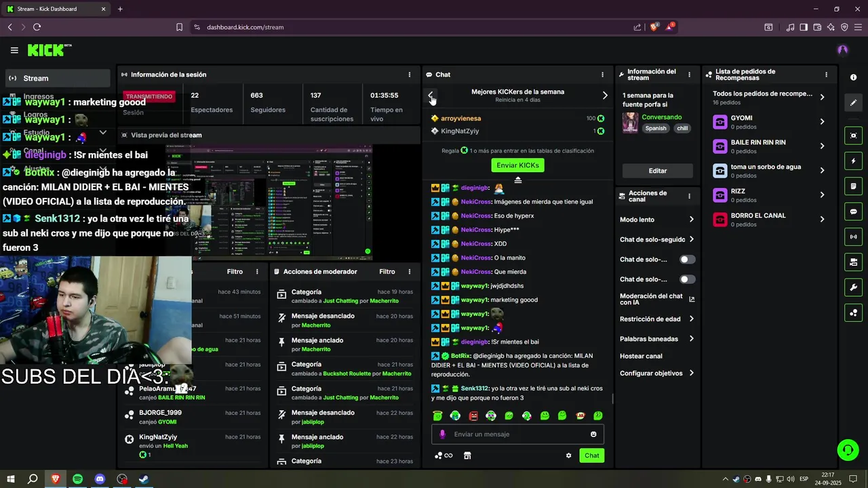Expand the toma un sorbo de agua reward
The height and width of the screenshot is (488, 868).
(x=822, y=171)
